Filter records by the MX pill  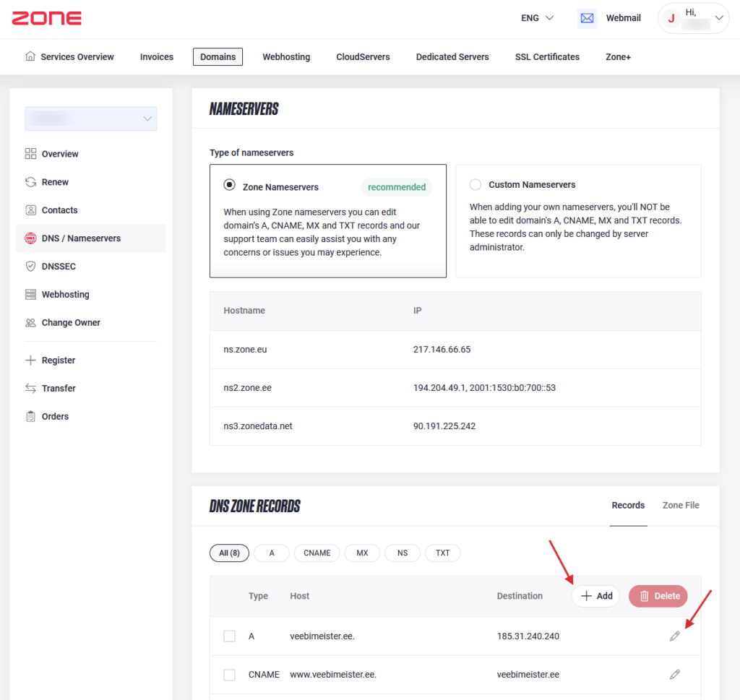362,553
